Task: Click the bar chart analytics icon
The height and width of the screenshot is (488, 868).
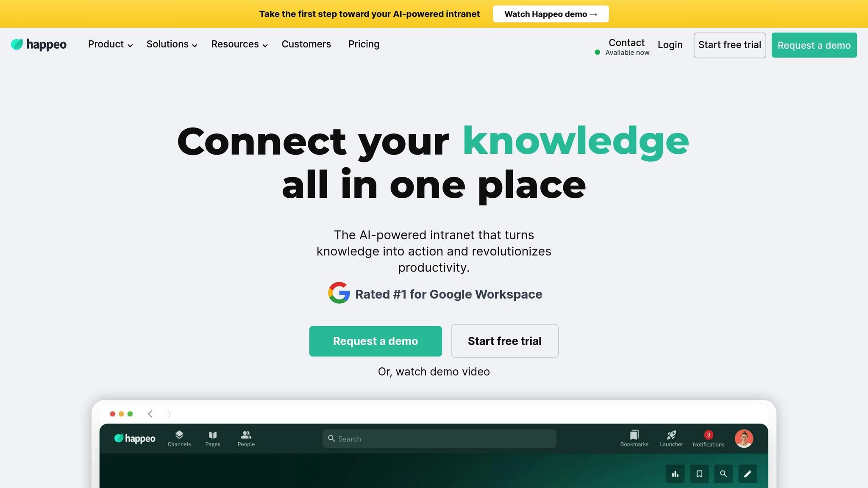Action: tap(675, 474)
